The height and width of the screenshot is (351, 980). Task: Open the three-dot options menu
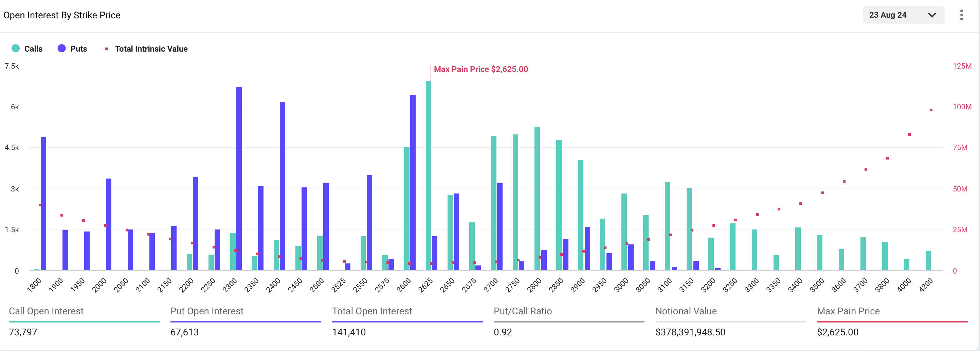[x=962, y=15]
